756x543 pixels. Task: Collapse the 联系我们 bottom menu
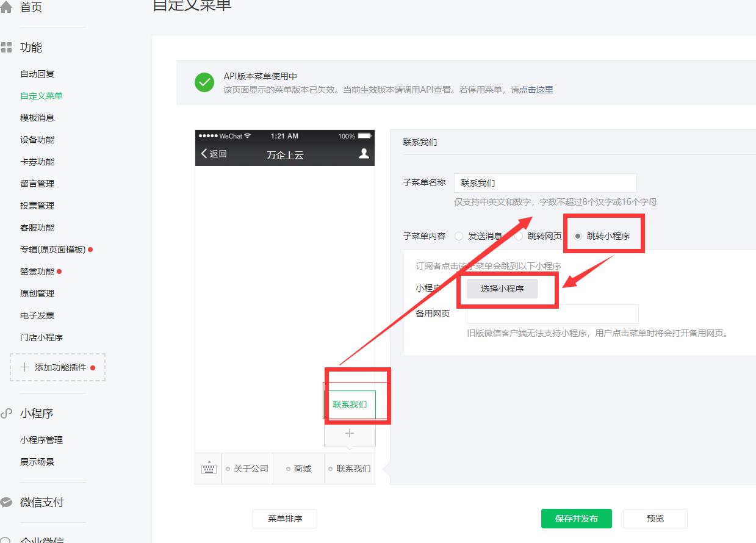[x=350, y=469]
